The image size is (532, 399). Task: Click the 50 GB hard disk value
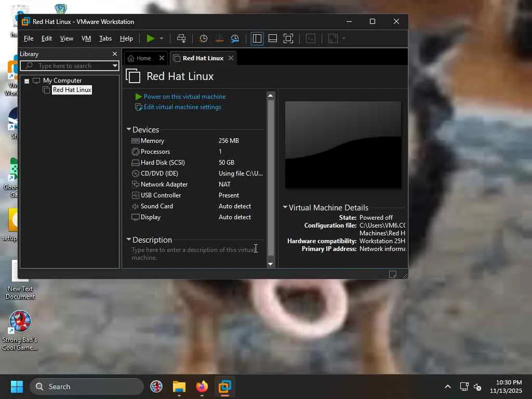(x=227, y=163)
